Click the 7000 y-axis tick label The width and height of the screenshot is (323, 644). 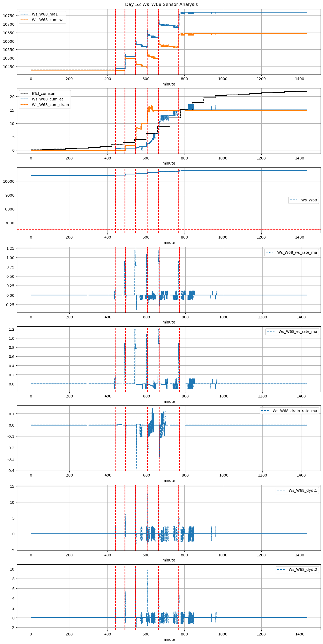[10, 223]
